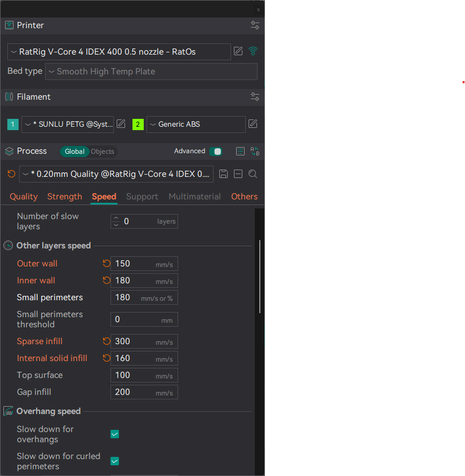Open the Bed type dropdown
This screenshot has height=476, width=465.
tap(151, 72)
